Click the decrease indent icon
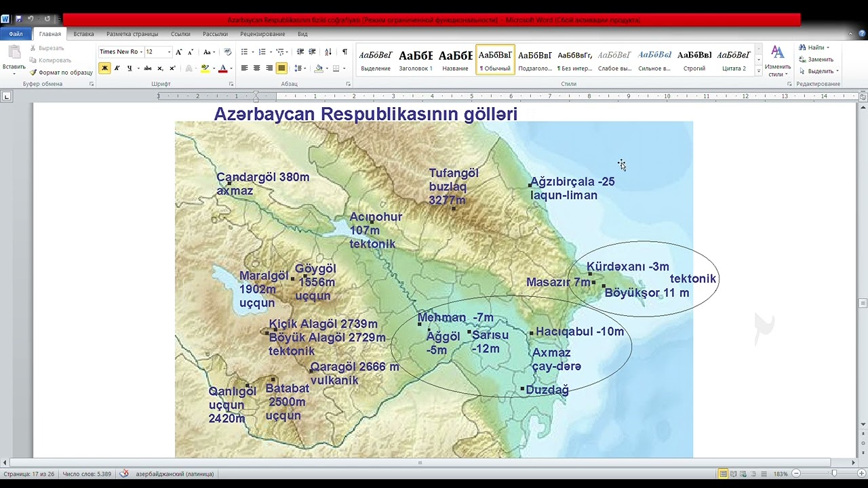868x488 pixels. (x=299, y=52)
